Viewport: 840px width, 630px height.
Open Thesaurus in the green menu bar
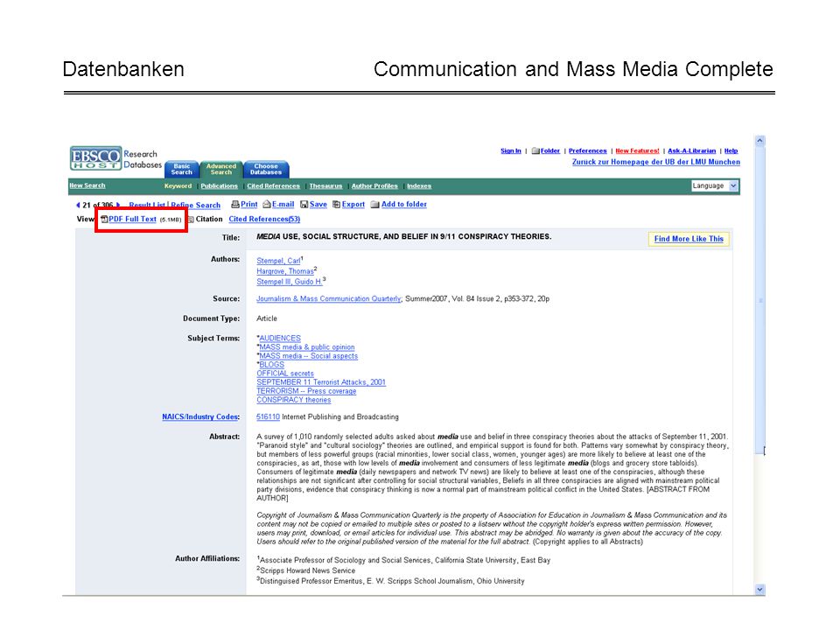325,185
